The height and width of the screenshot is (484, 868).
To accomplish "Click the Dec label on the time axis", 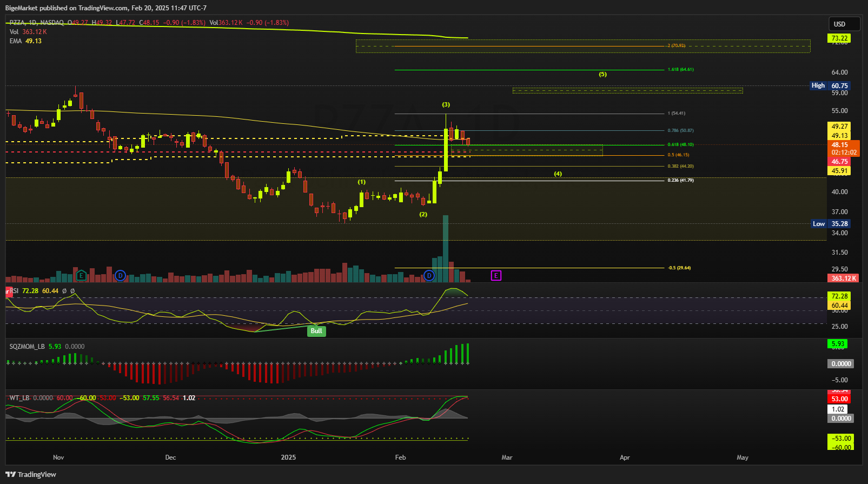I will pos(170,458).
